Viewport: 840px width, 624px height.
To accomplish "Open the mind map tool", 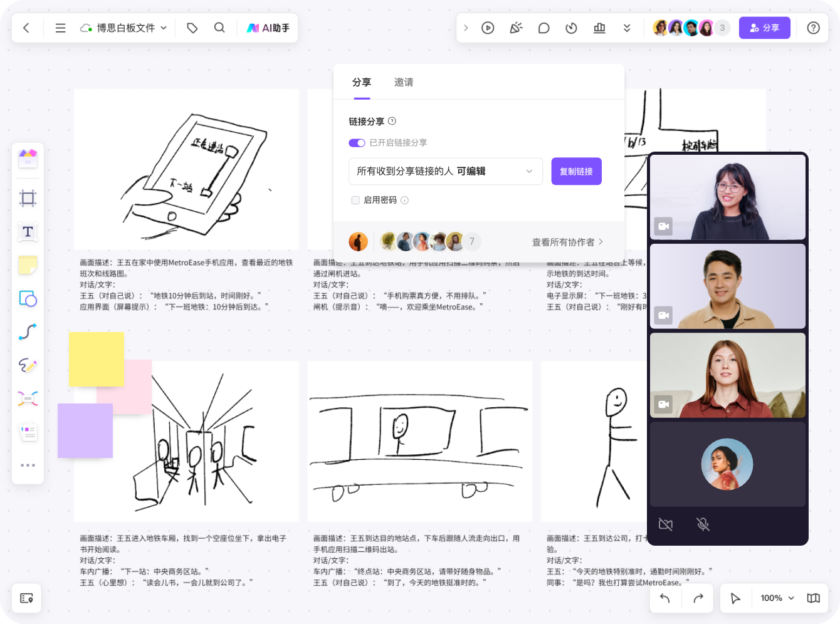I will coord(28,398).
